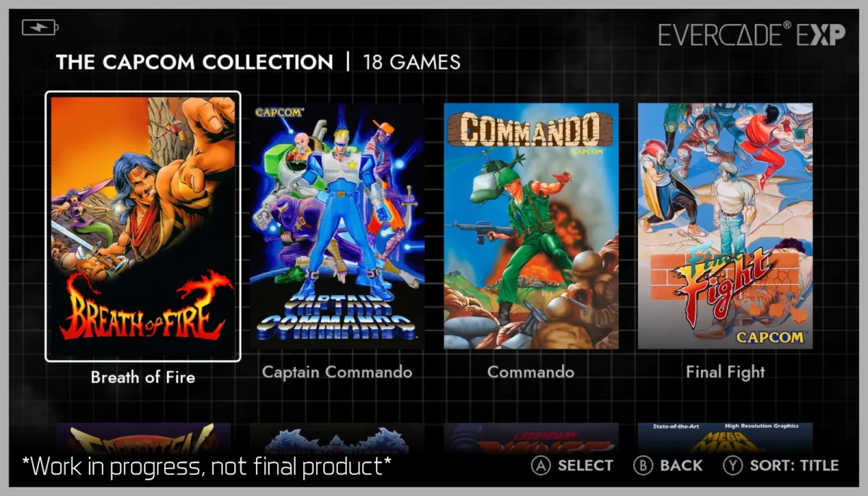This screenshot has width=868, height=496.
Task: Click the Breath of Fire title text
Action: 142,377
